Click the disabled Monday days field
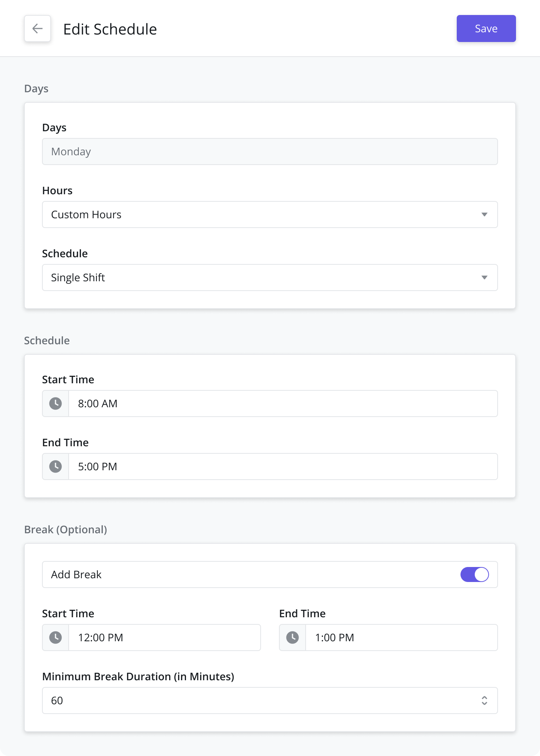This screenshot has width=540, height=756. click(270, 151)
